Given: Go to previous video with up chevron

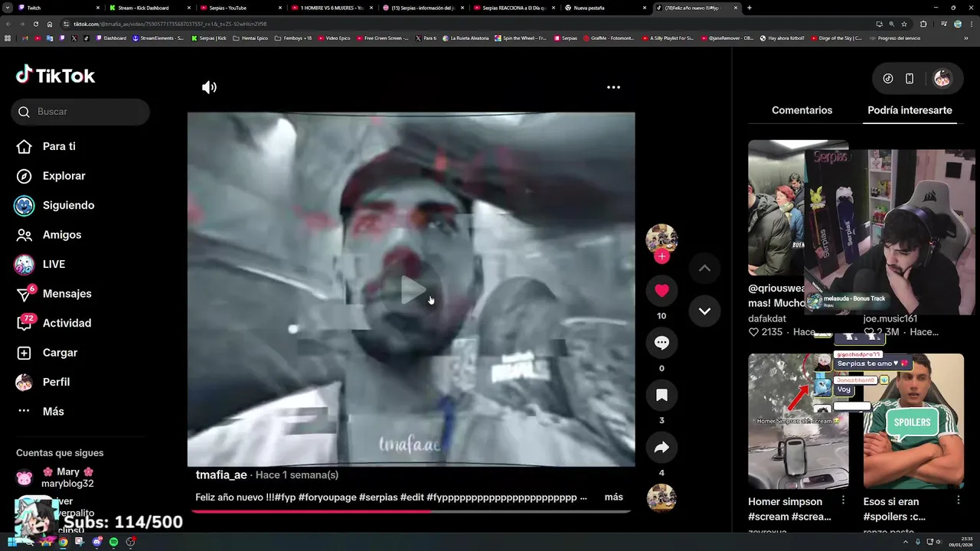Looking at the screenshot, I should [704, 268].
